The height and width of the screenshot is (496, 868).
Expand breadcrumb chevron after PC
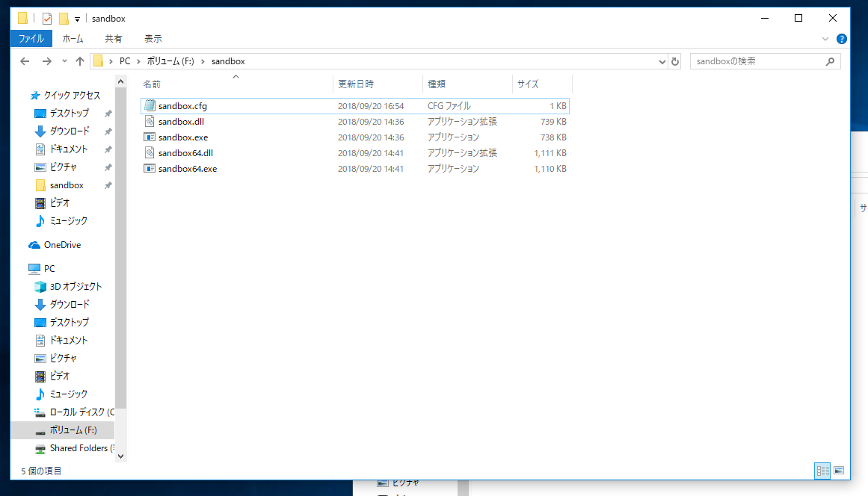(x=138, y=61)
